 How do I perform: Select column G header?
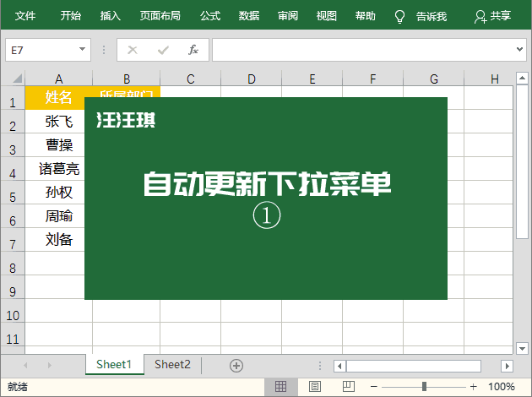tap(433, 79)
